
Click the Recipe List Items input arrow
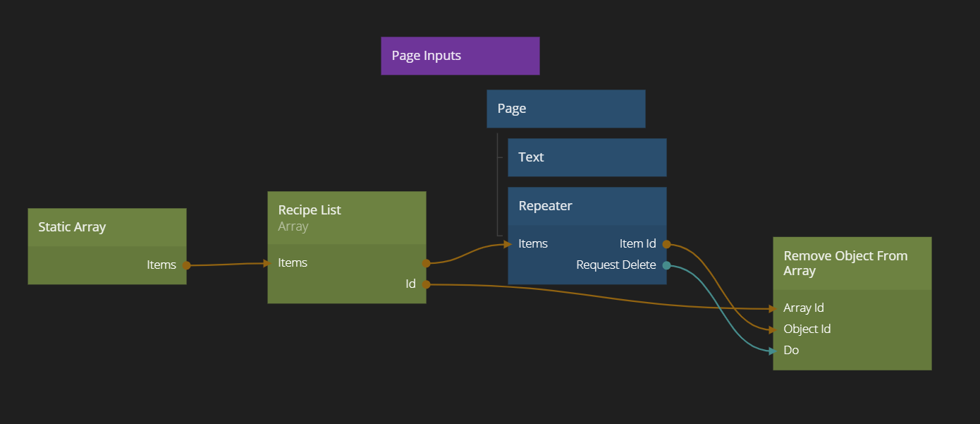click(267, 263)
